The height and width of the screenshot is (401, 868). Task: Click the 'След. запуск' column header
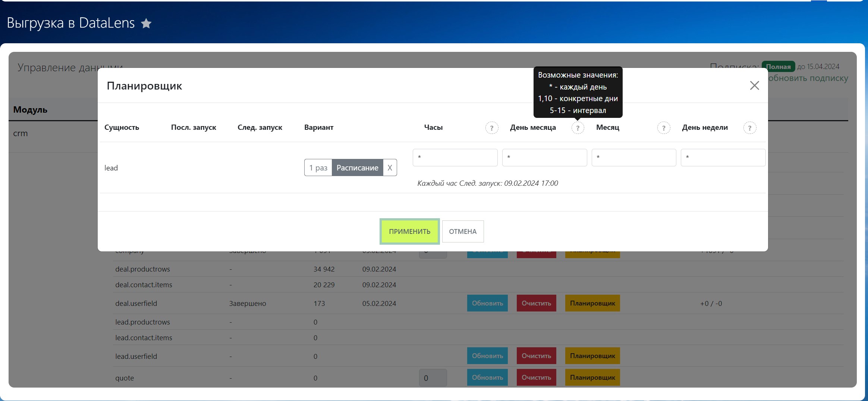(x=260, y=127)
